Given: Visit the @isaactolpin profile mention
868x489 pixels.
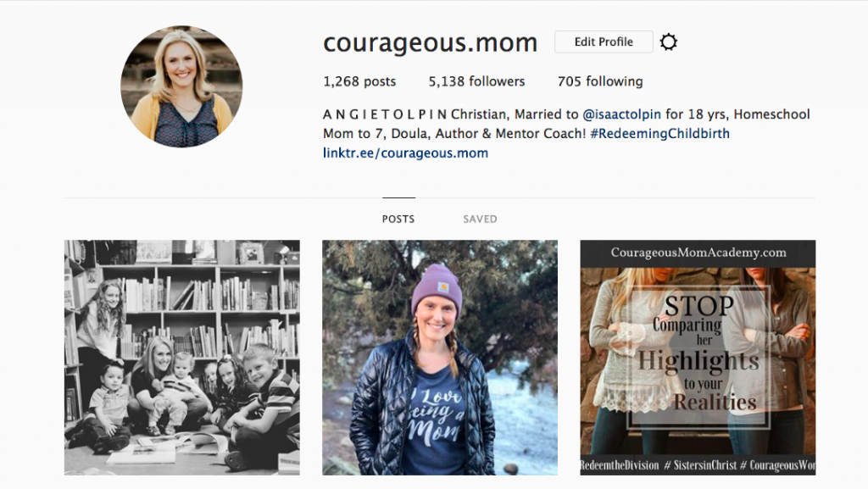Looking at the screenshot, I should tap(621, 114).
